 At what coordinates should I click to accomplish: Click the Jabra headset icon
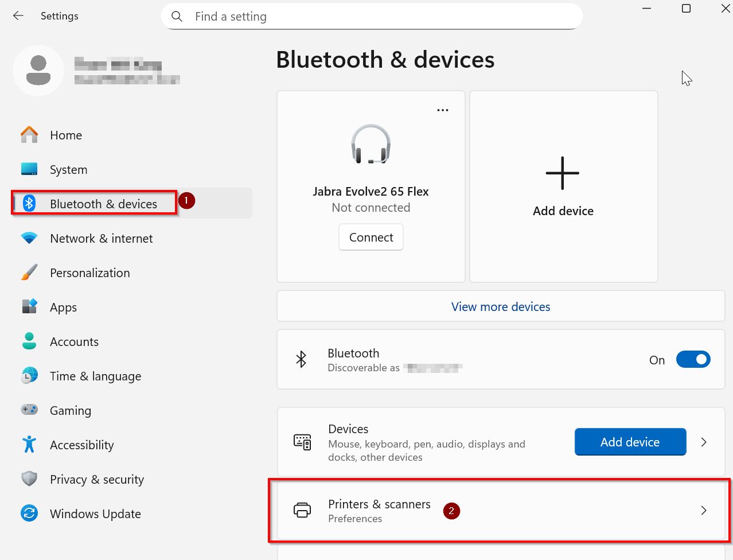click(371, 144)
